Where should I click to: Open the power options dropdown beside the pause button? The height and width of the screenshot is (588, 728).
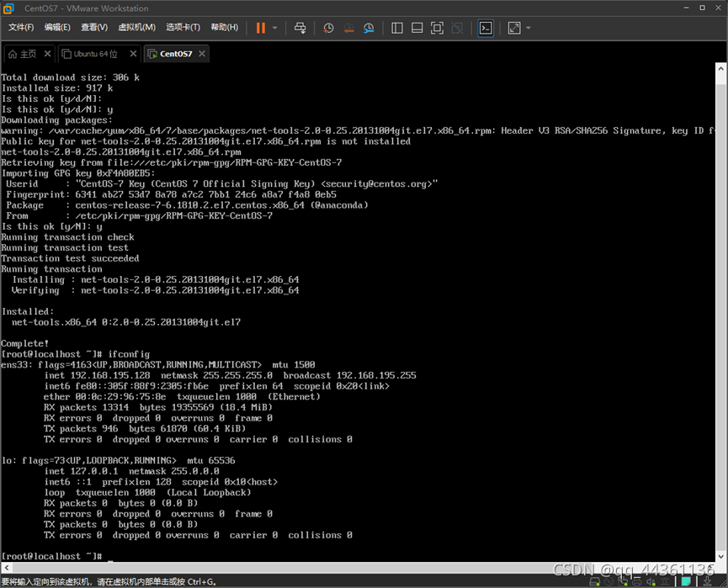tap(275, 28)
